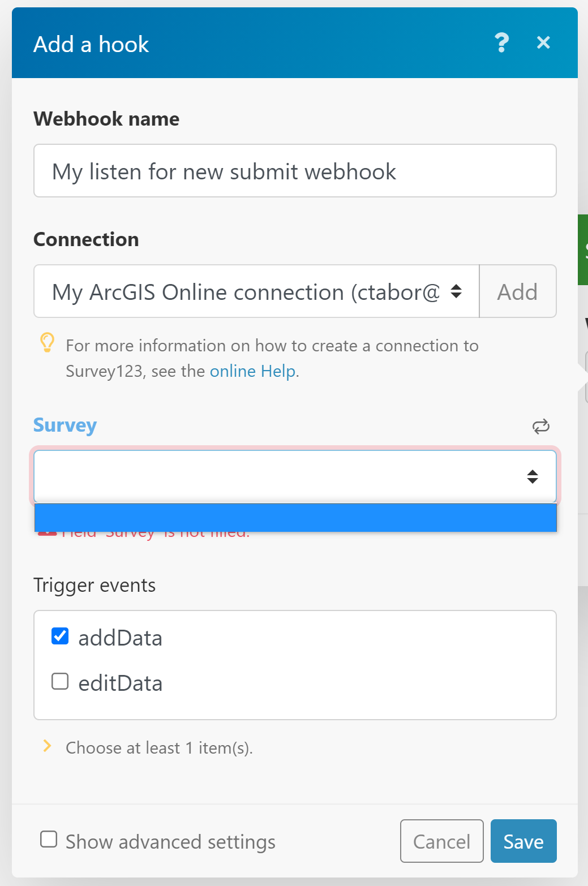588x886 pixels.
Task: Click the Survey map toggle icon
Action: coord(541,426)
